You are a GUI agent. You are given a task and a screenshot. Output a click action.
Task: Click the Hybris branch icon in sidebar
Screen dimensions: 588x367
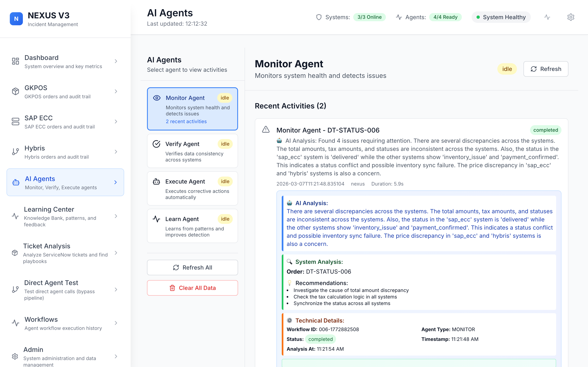[15, 152]
